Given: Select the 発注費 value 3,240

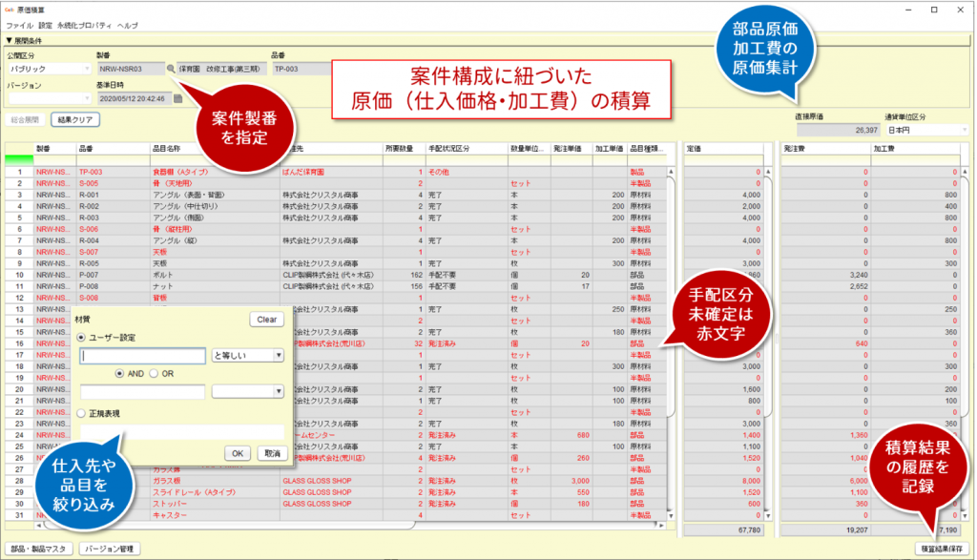Looking at the screenshot, I should click(825, 275).
